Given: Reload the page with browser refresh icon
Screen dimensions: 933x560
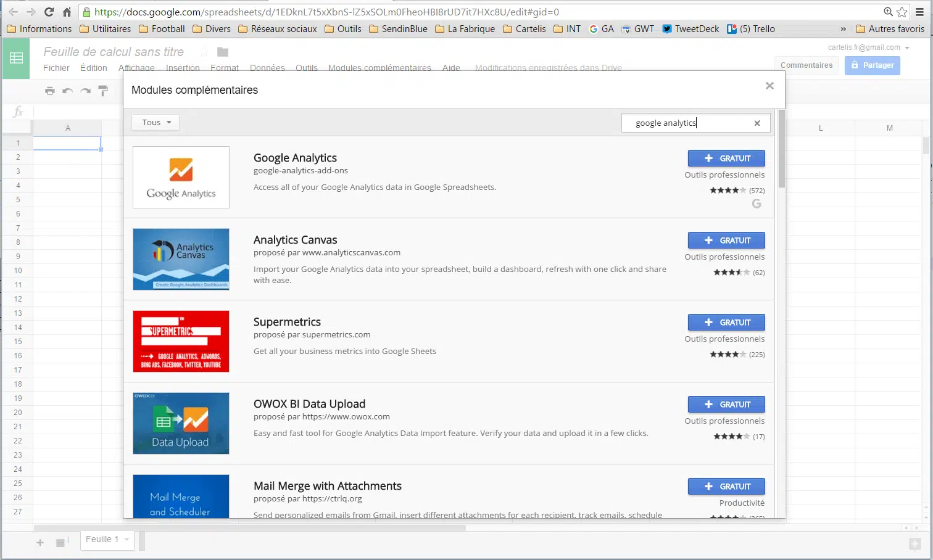Looking at the screenshot, I should (49, 12).
